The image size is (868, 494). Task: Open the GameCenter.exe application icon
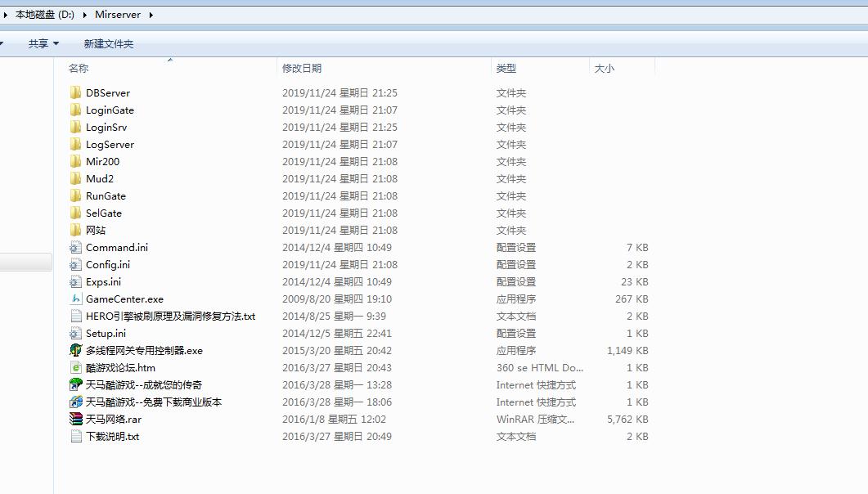(x=78, y=299)
